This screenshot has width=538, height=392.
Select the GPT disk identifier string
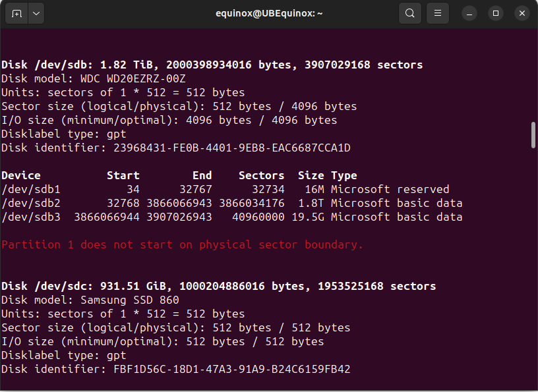click(231, 148)
